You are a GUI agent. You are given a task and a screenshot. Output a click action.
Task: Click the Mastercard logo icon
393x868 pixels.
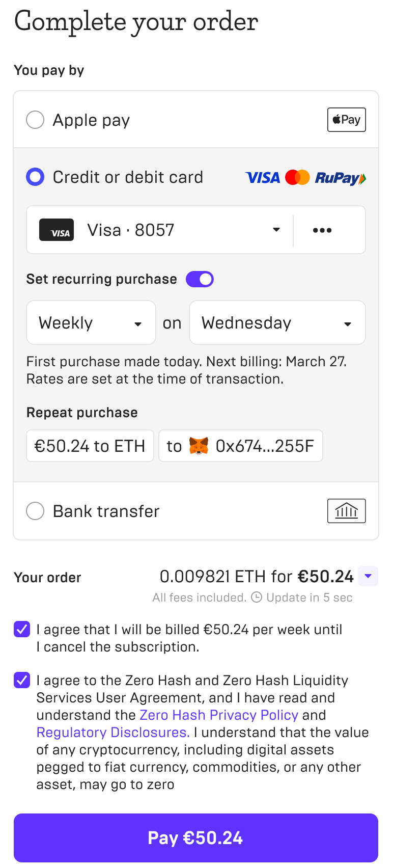(297, 178)
